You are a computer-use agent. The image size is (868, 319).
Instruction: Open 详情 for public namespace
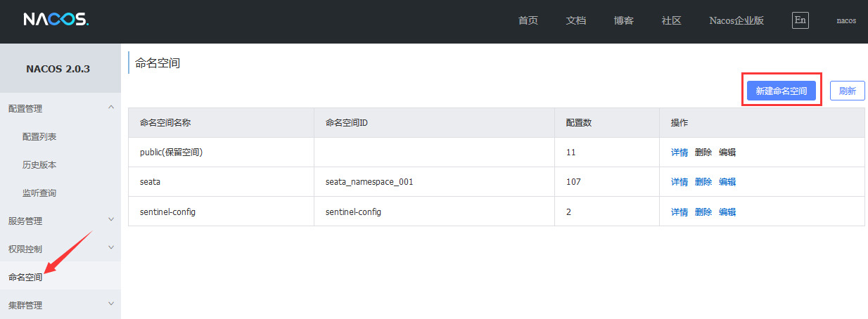click(x=679, y=152)
